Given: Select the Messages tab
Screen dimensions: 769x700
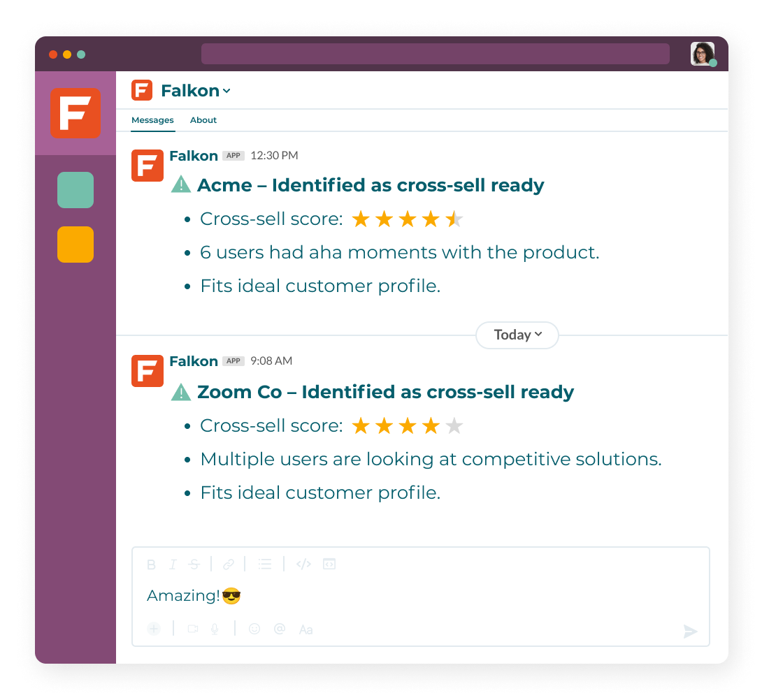Looking at the screenshot, I should [x=152, y=120].
